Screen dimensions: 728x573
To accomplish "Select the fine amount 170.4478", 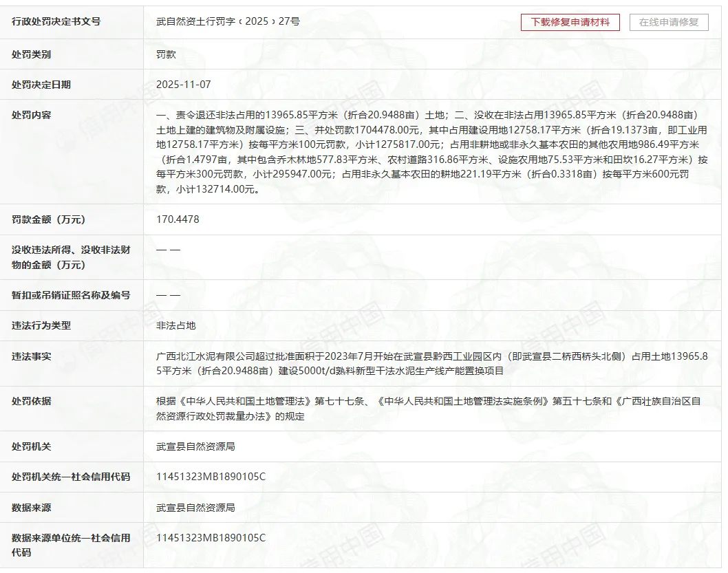I will tap(178, 219).
